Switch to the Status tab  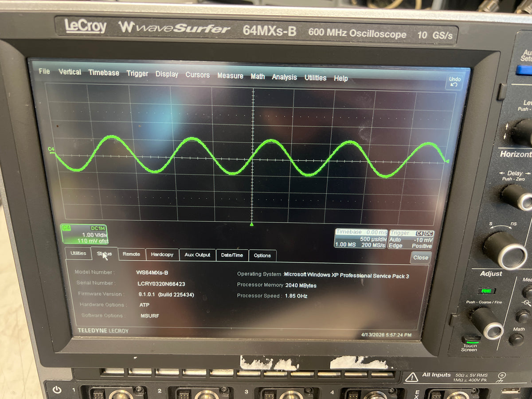pyautogui.click(x=105, y=254)
